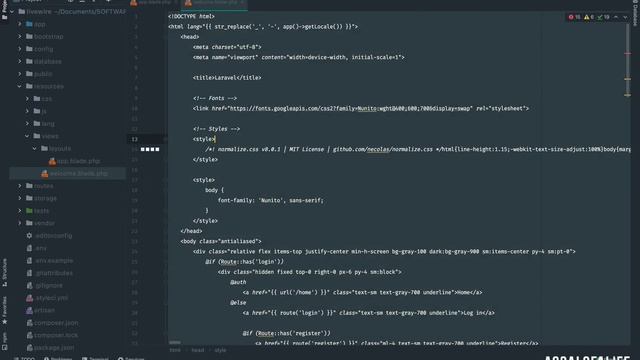Image resolution: width=640 pixels, height=360 pixels.
Task: Expand the lang folder
Action: [x=27, y=124]
